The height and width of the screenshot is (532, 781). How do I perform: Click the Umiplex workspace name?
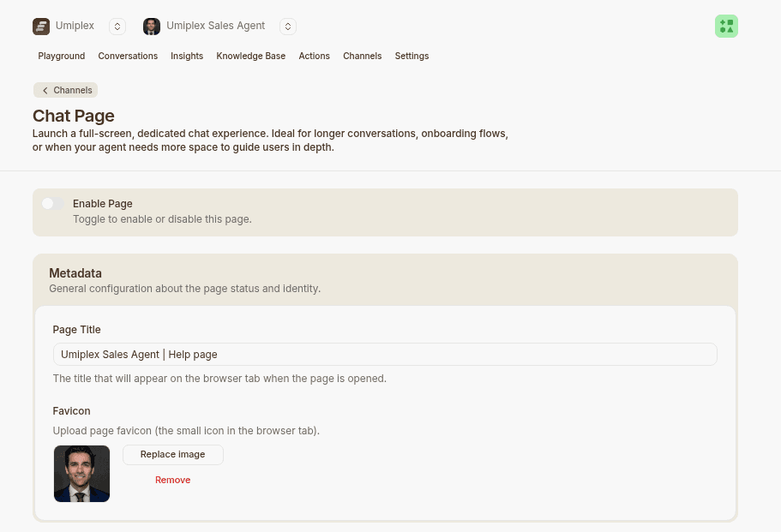(x=75, y=26)
